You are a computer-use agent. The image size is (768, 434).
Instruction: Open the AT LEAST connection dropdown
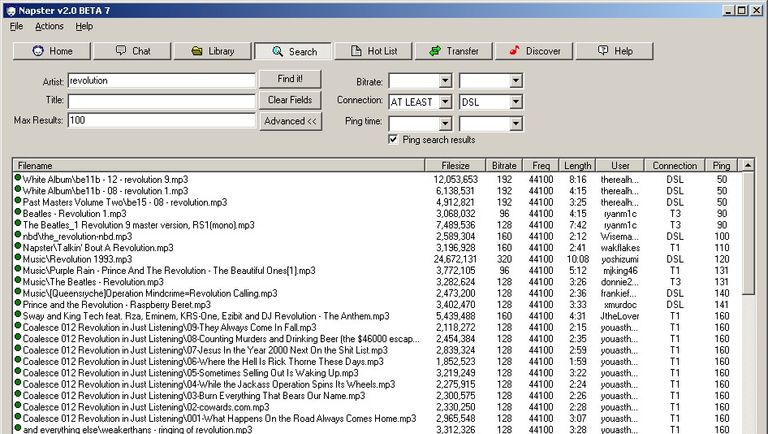click(x=445, y=102)
